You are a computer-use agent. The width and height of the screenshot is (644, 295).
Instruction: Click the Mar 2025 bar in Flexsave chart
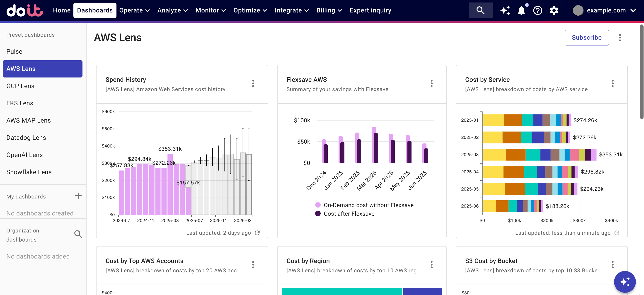pyautogui.click(x=375, y=145)
